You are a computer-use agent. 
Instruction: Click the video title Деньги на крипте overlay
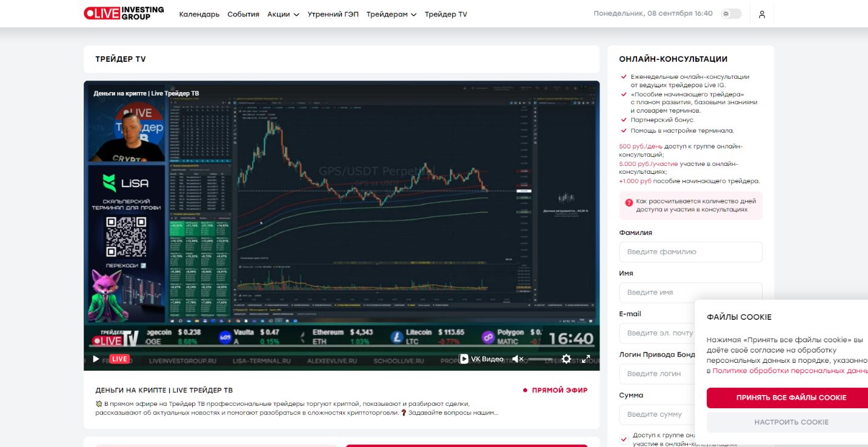pos(146,93)
